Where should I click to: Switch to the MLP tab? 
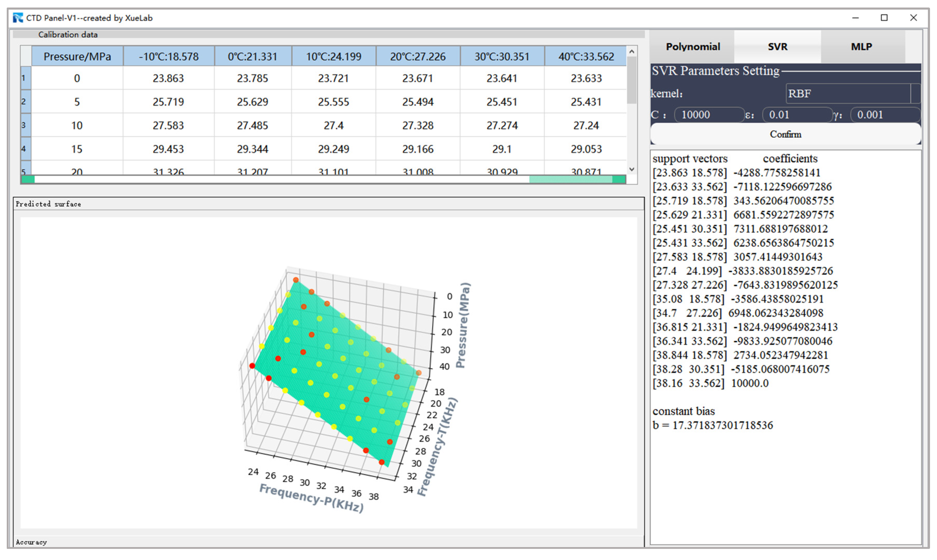(861, 47)
